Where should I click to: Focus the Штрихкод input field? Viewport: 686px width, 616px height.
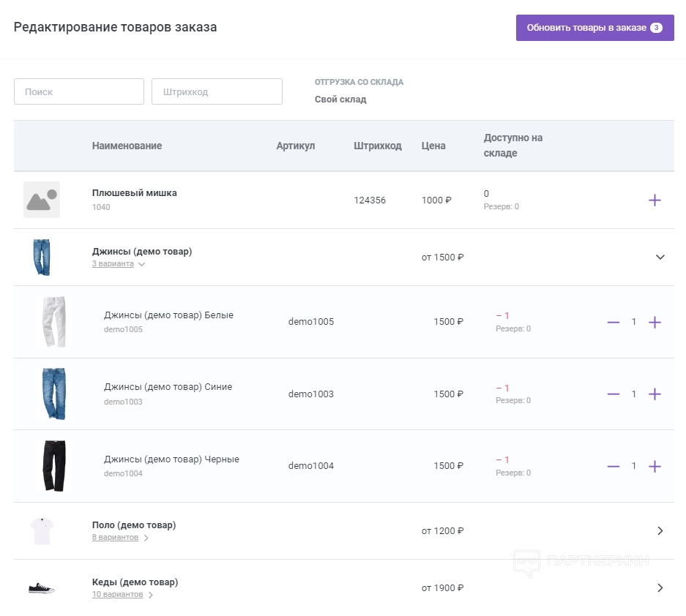[217, 92]
